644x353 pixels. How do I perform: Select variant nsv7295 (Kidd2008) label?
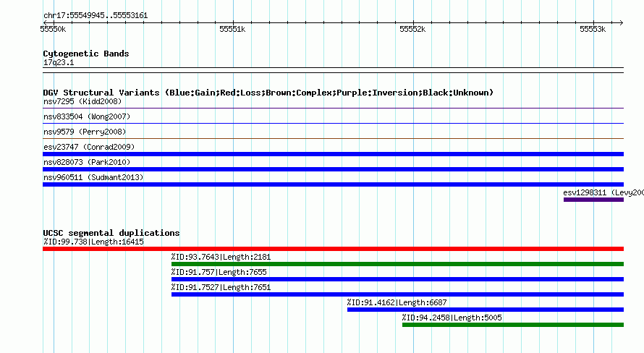[82, 101]
